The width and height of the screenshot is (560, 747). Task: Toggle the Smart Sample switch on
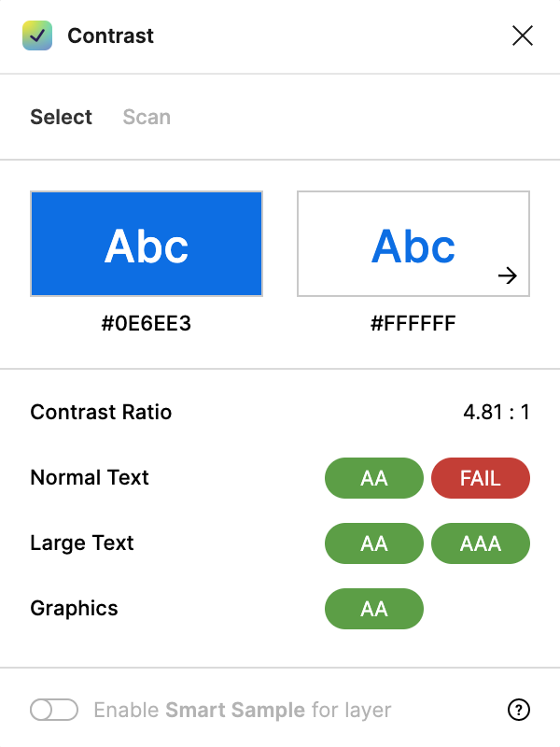pyautogui.click(x=54, y=711)
